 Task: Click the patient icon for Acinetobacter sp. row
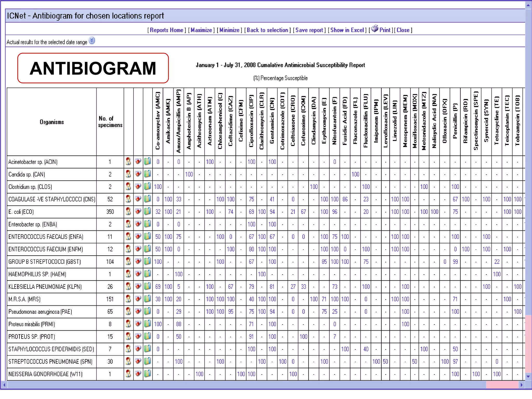point(128,162)
